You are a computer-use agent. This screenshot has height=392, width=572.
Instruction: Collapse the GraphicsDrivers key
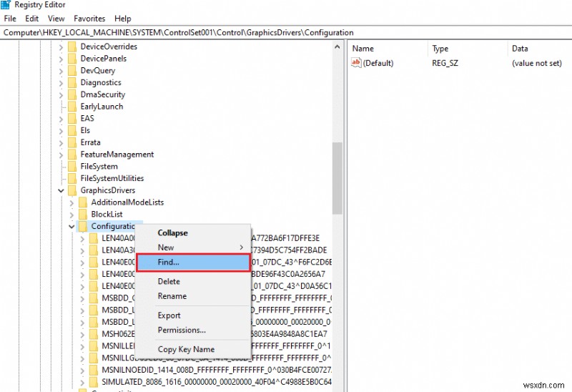(61, 190)
